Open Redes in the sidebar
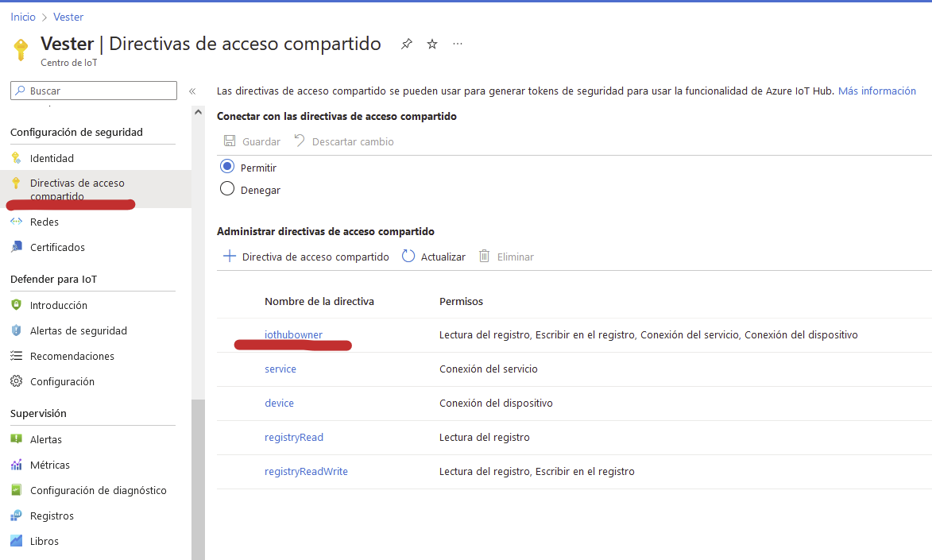 click(44, 222)
